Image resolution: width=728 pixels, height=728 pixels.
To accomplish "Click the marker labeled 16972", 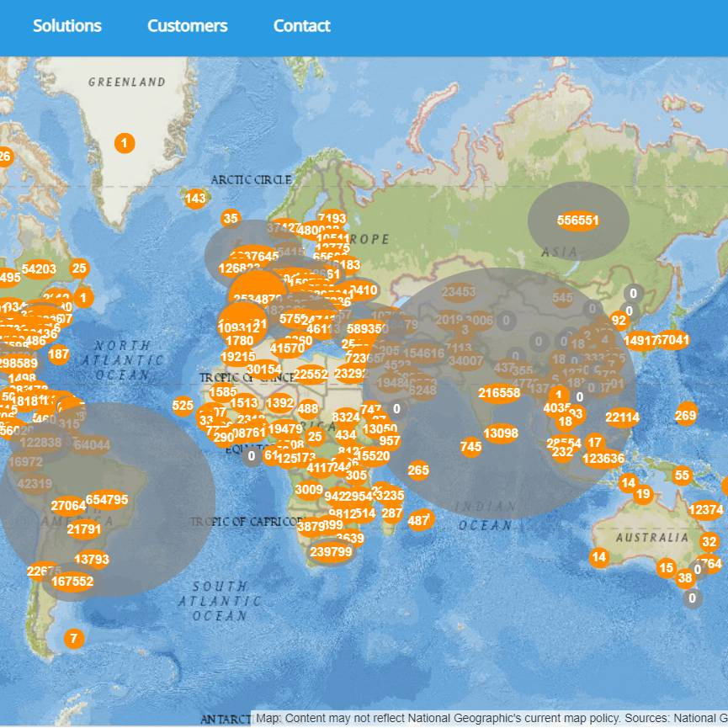I will click(25, 462).
